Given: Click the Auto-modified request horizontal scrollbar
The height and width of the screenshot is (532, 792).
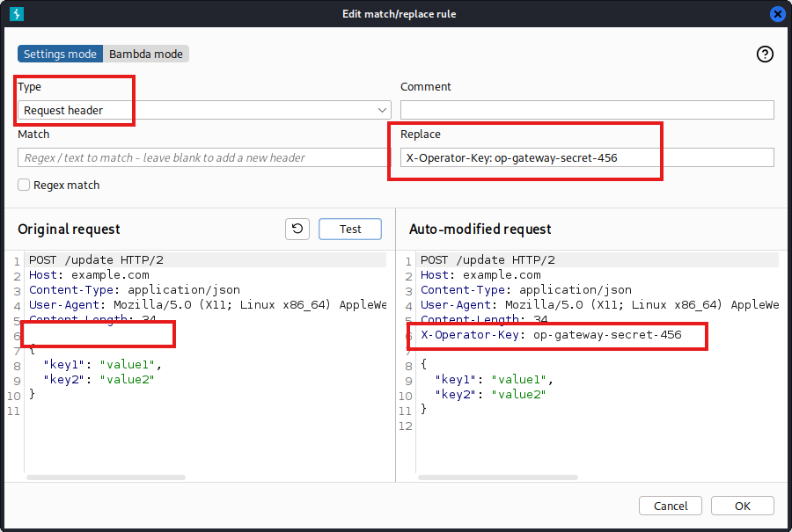Looking at the screenshot, I should click(x=497, y=475).
